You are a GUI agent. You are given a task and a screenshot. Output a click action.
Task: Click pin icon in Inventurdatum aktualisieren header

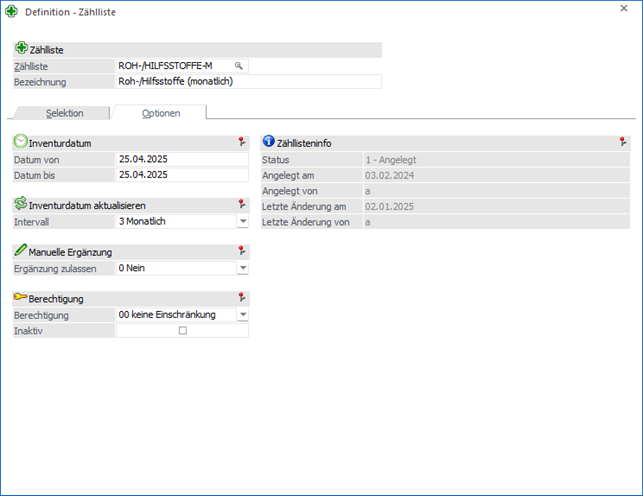241,205
